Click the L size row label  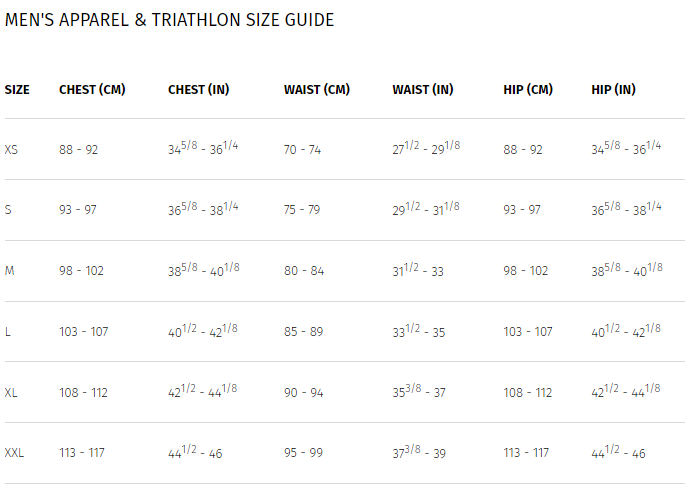tap(8, 331)
